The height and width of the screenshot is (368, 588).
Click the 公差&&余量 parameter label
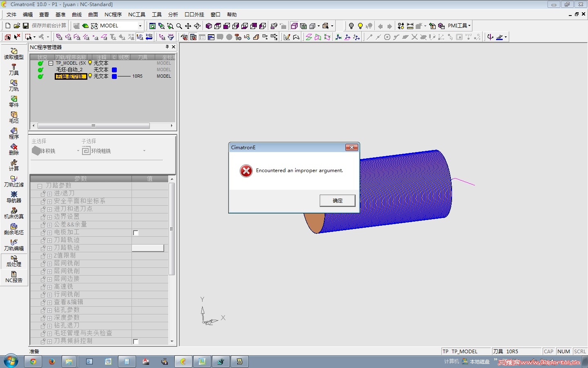[71, 224]
